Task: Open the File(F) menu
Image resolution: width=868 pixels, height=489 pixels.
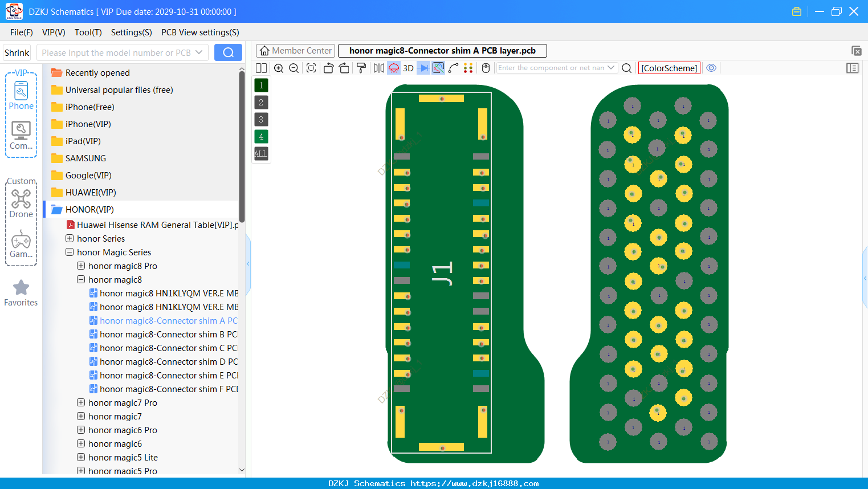Action: [22, 32]
